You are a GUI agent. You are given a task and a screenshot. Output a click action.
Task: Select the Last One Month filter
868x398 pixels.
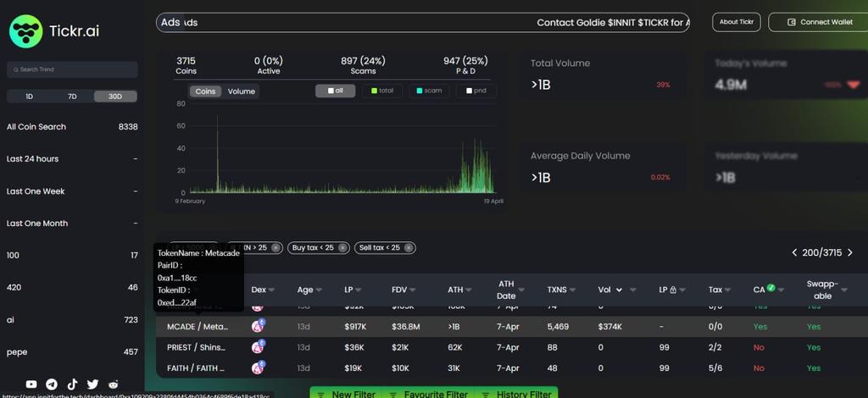click(72, 224)
